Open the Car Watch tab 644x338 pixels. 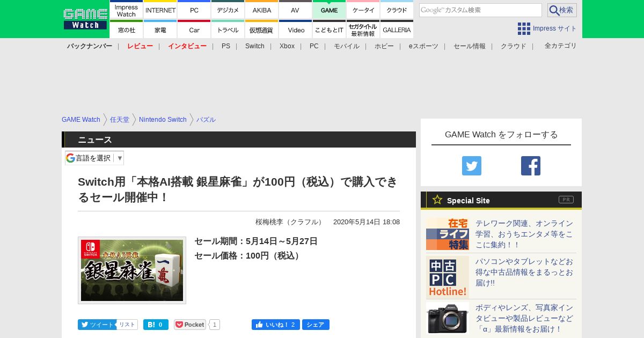tap(194, 30)
